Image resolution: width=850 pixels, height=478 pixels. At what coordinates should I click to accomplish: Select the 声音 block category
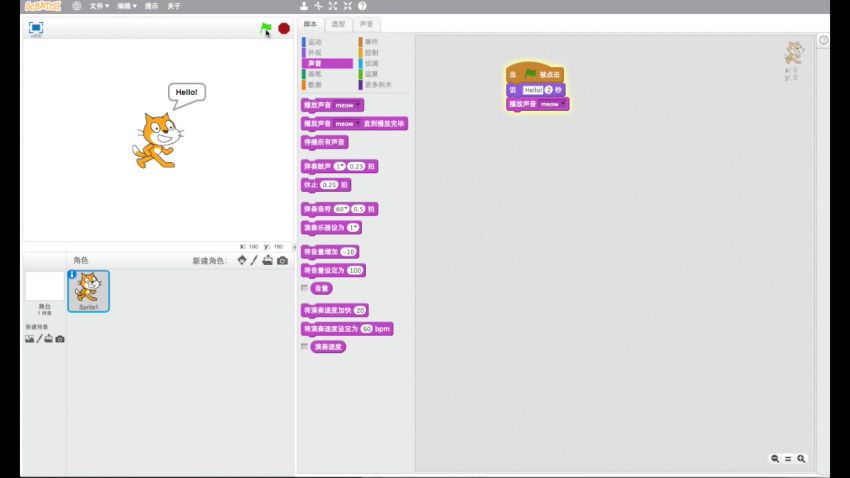(327, 63)
